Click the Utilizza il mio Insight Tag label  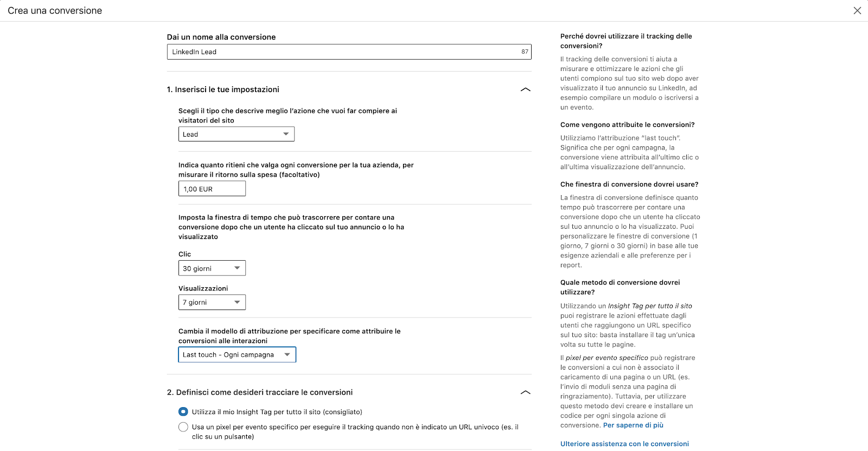coord(277,412)
